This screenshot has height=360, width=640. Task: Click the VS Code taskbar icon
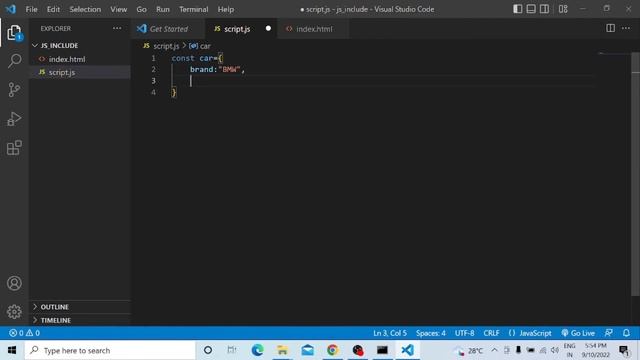point(407,350)
